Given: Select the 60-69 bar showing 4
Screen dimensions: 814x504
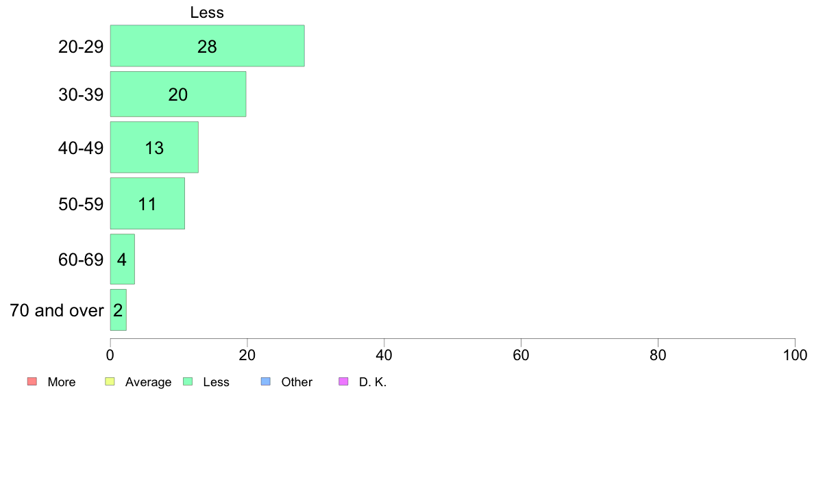Looking at the screenshot, I should tap(123, 259).
